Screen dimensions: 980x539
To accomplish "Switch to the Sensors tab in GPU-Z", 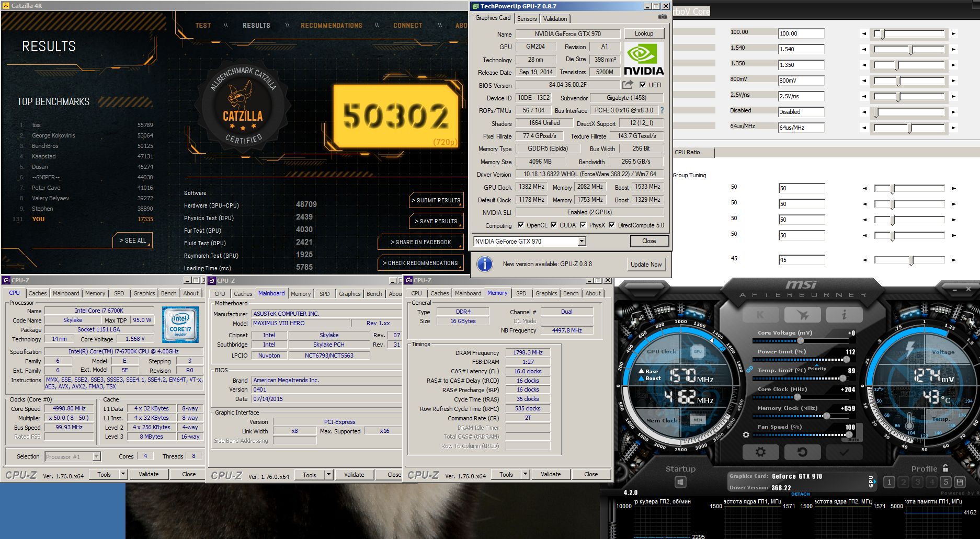I will coord(527,18).
